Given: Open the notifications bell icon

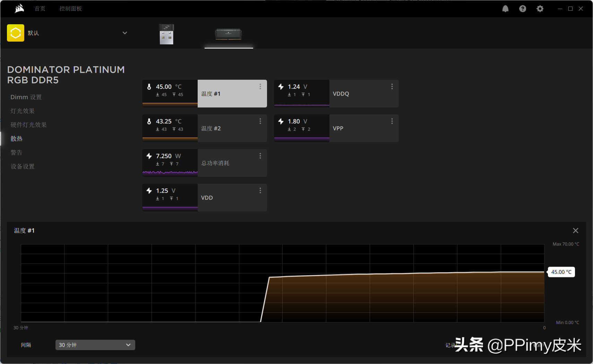Looking at the screenshot, I should click(505, 9).
